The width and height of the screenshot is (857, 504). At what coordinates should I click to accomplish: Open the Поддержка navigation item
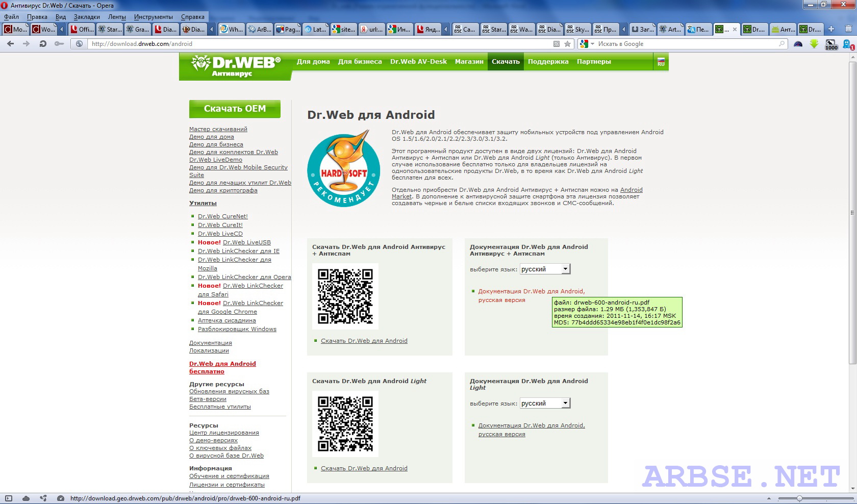(548, 61)
